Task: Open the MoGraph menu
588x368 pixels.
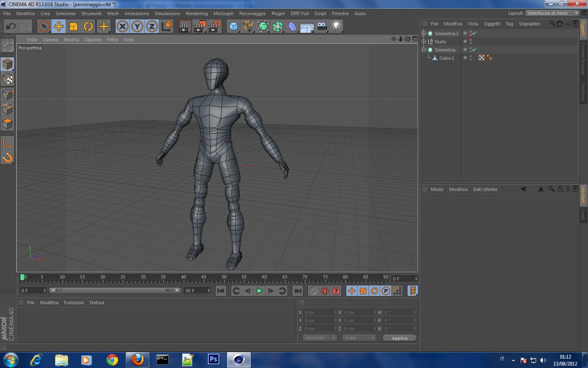Action: pos(223,13)
